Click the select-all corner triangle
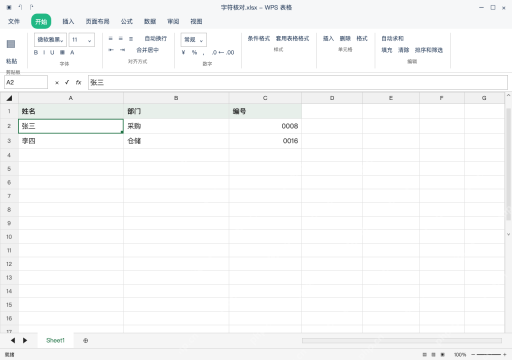Image resolution: width=512 pixels, height=360 pixels. coord(9,98)
